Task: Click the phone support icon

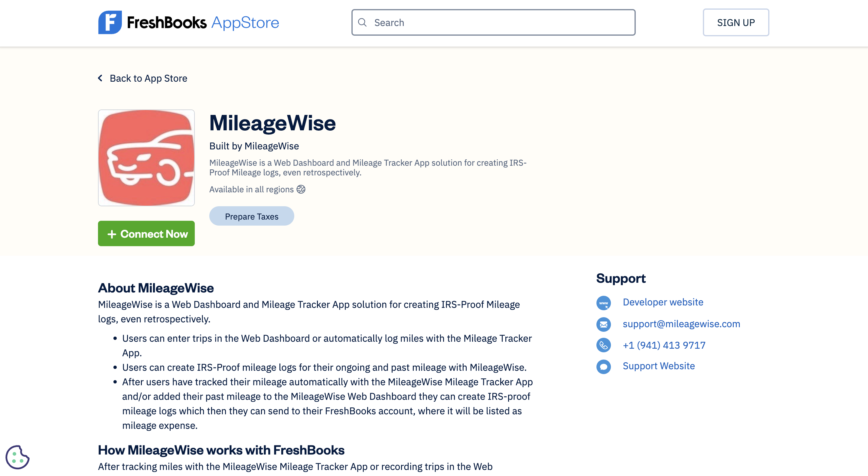Action: pyautogui.click(x=604, y=345)
